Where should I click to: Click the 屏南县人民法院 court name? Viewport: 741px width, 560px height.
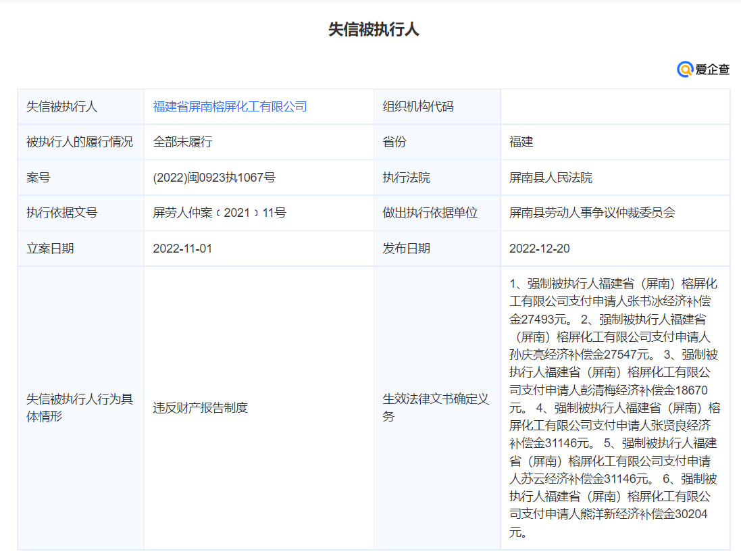point(551,178)
